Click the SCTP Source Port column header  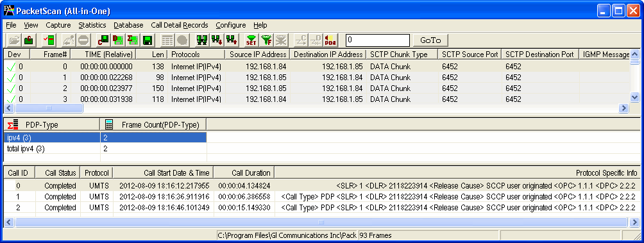click(x=470, y=54)
